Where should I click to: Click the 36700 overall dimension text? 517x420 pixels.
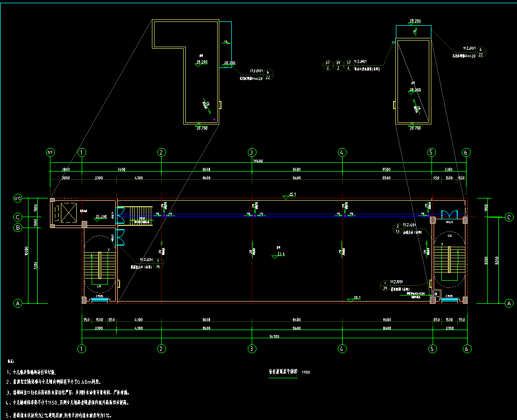pyautogui.click(x=274, y=336)
